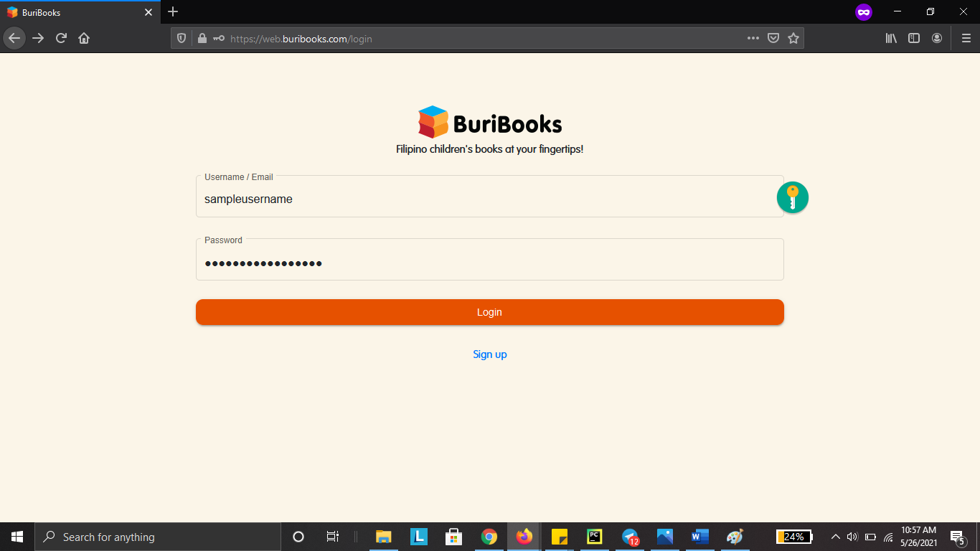Select the BuriBooks browser tab
This screenshot has height=551, width=980.
click(80, 12)
